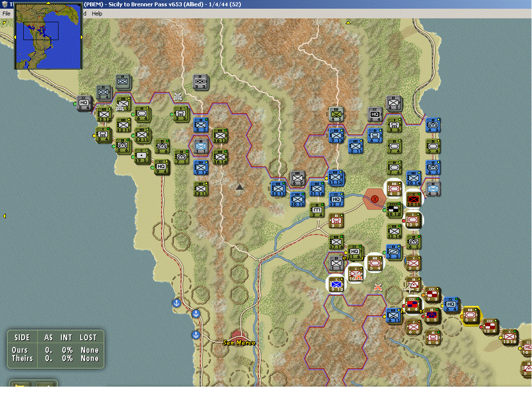Select the blue 8-11 infantry regiment
Screen dimensions: 532x405
click(355, 146)
